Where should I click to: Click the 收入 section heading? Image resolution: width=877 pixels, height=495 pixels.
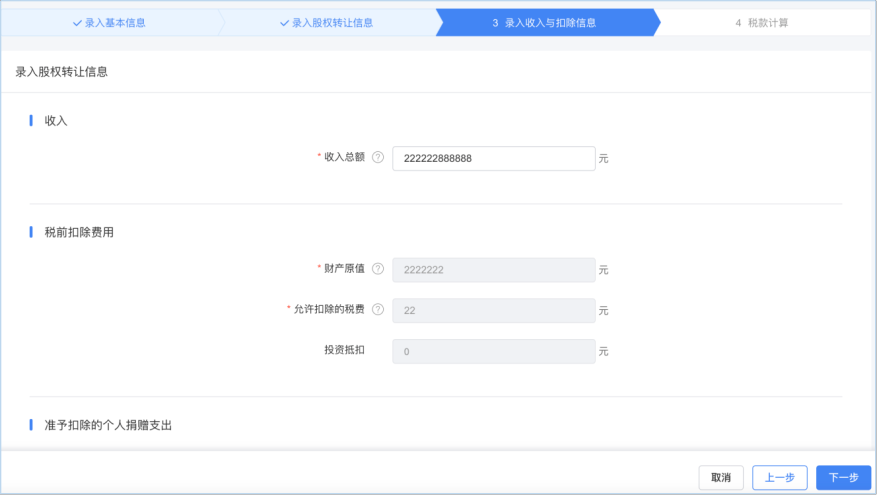[x=56, y=121]
